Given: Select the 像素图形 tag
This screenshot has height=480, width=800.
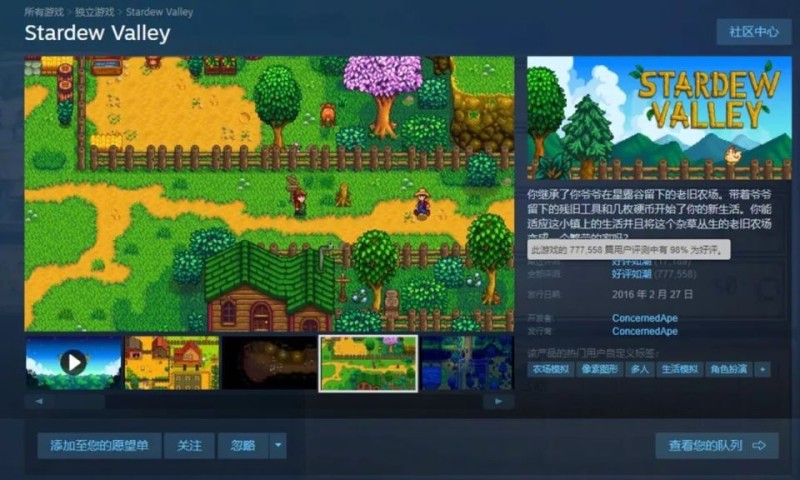Looking at the screenshot, I should pos(600,369).
